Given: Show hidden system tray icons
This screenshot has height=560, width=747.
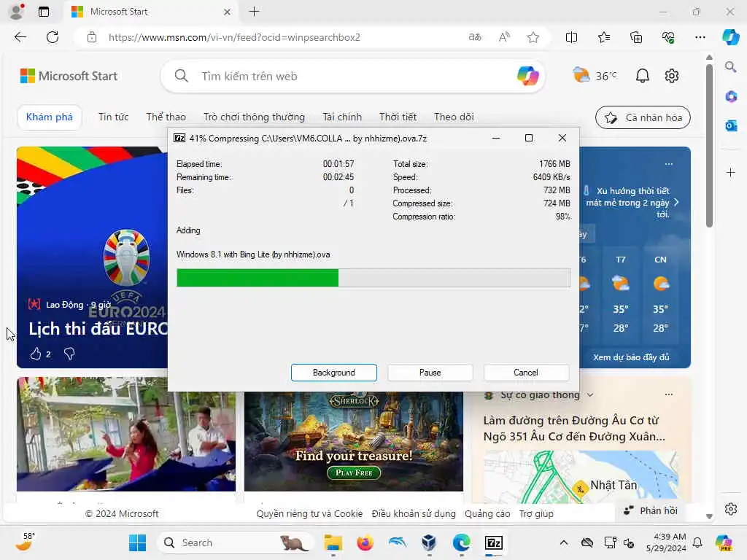Looking at the screenshot, I should coord(564,542).
